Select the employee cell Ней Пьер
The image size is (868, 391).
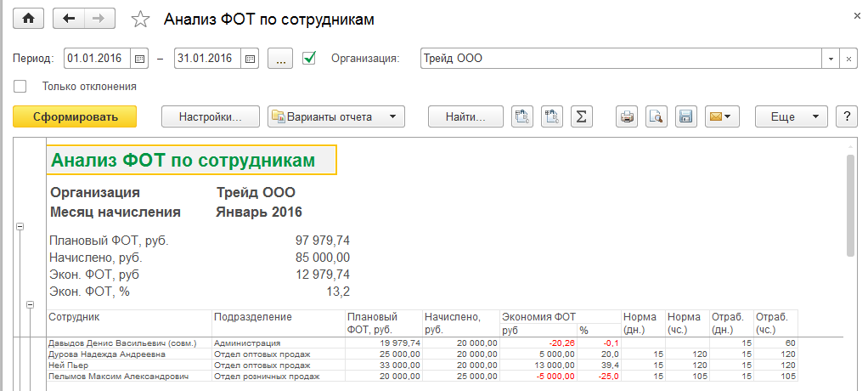point(130,365)
